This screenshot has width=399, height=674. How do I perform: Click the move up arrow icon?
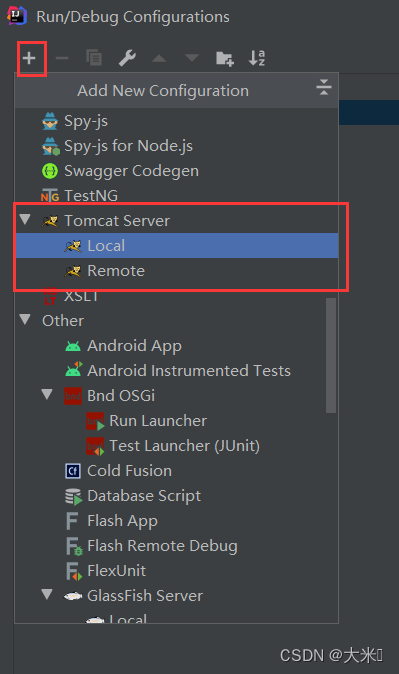[x=159, y=58]
